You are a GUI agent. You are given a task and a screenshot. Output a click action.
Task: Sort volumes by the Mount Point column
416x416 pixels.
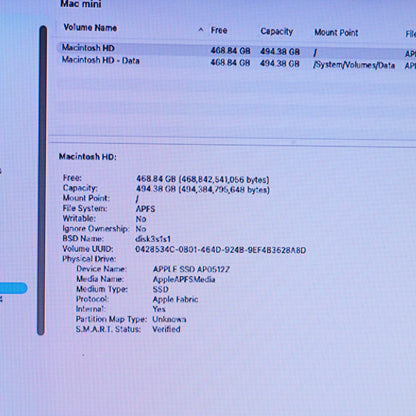[336, 33]
